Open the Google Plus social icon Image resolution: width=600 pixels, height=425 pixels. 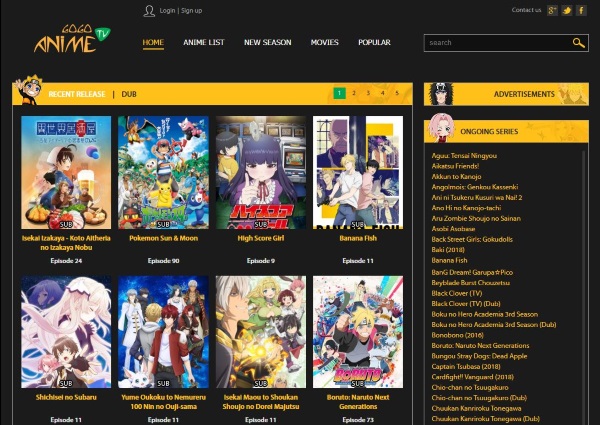552,10
